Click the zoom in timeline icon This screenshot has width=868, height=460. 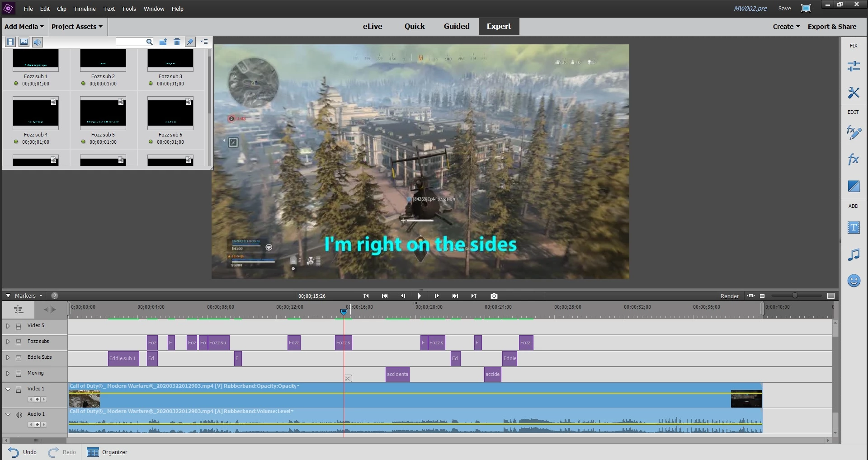tap(831, 296)
